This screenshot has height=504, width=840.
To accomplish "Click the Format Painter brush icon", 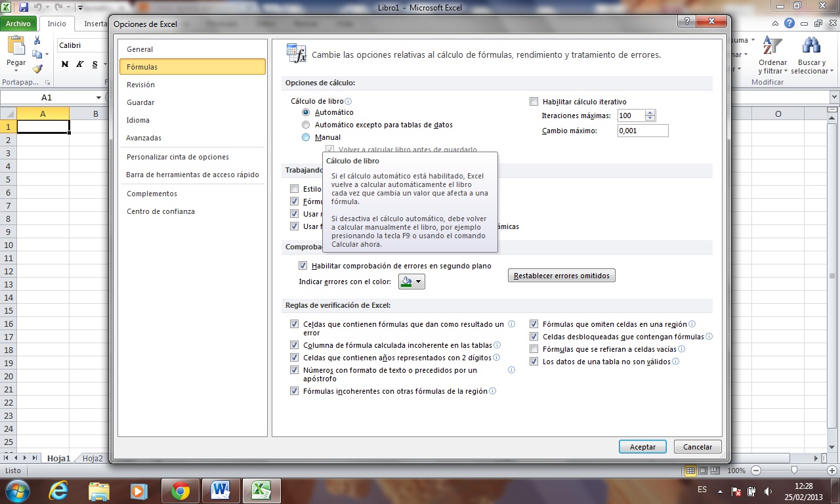I will (x=37, y=68).
